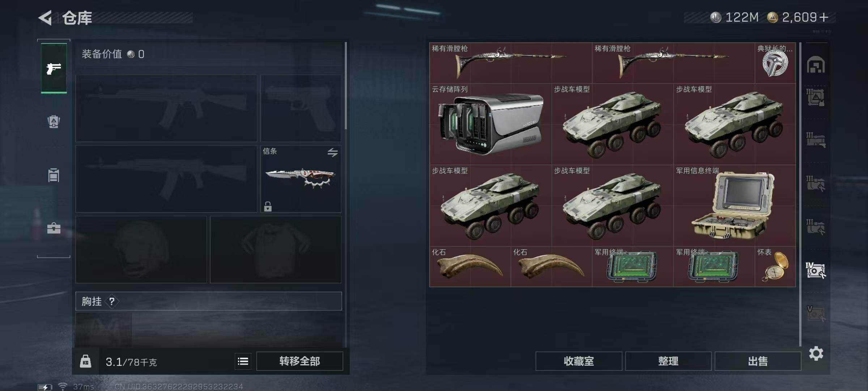Toggle the lock icon on the knife slot
868x391 pixels.
[x=268, y=206]
